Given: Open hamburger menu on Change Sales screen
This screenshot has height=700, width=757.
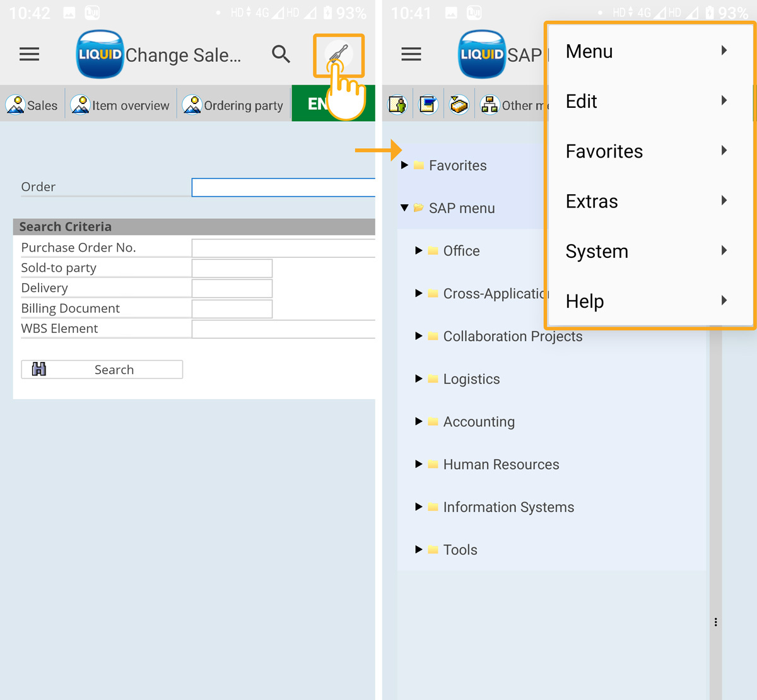Looking at the screenshot, I should point(30,55).
